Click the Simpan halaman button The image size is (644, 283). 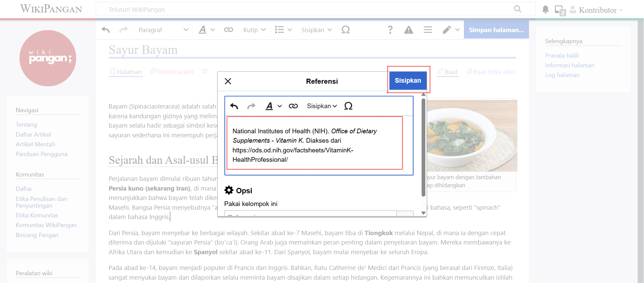click(x=496, y=30)
